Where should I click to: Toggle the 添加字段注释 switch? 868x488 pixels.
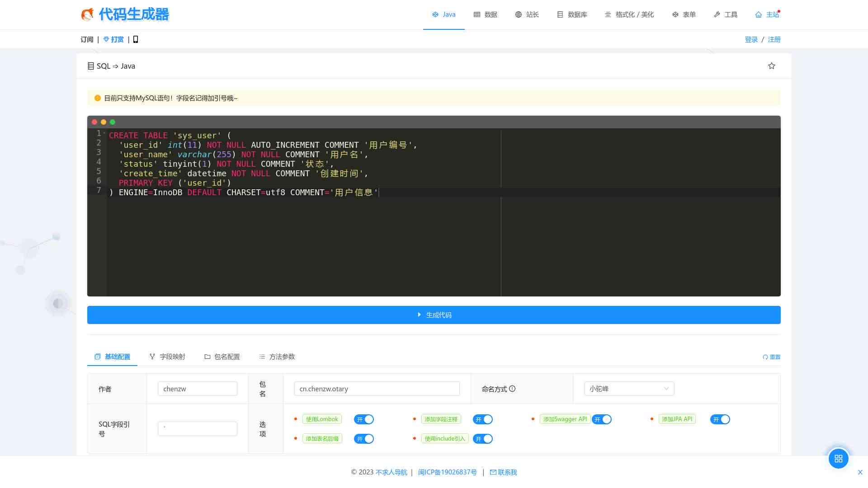(x=483, y=419)
